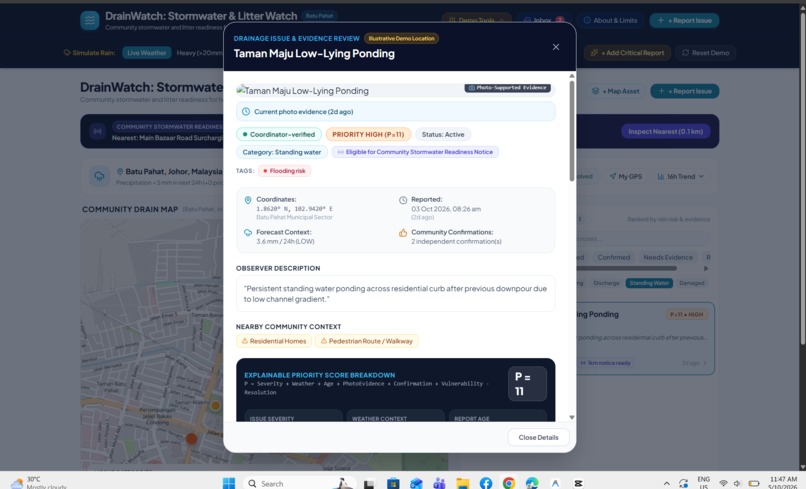
Task: Click the Explainable Priority Score Breakdown heading
Action: click(x=319, y=375)
